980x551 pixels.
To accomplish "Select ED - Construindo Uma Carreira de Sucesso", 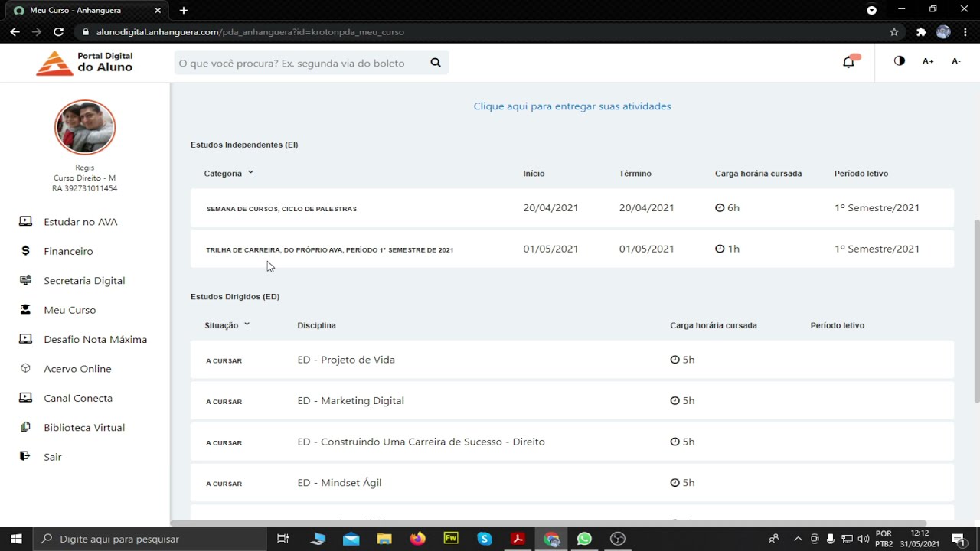I will pyautogui.click(x=572, y=442).
